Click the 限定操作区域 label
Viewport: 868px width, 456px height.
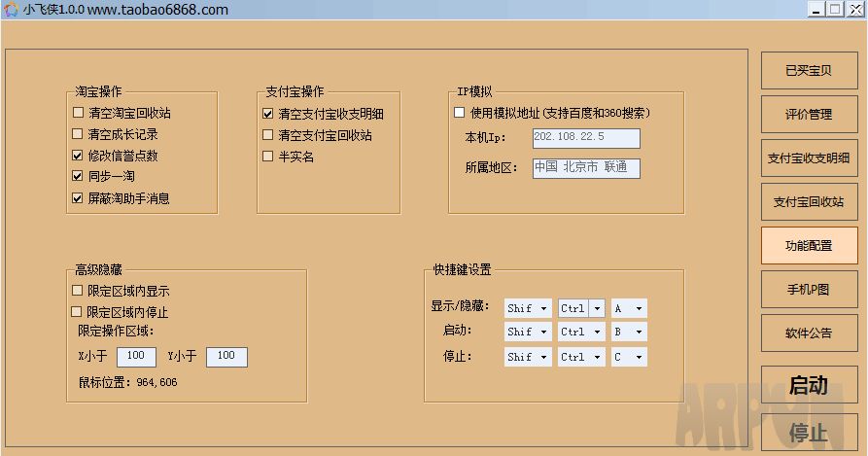pos(116,331)
